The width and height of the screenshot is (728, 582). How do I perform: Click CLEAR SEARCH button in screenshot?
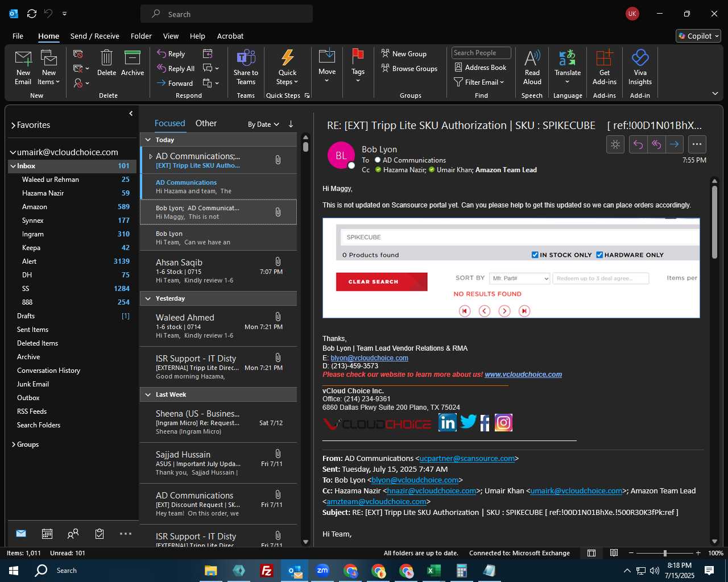[x=381, y=282]
